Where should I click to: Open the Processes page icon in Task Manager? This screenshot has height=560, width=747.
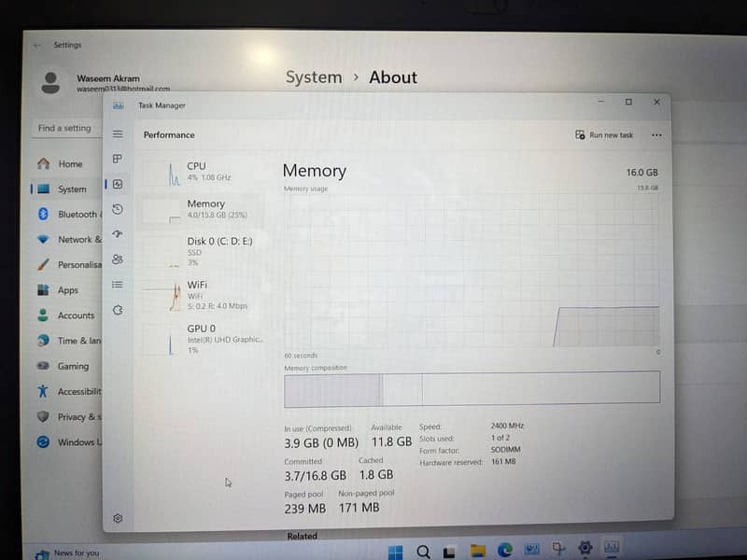118,159
